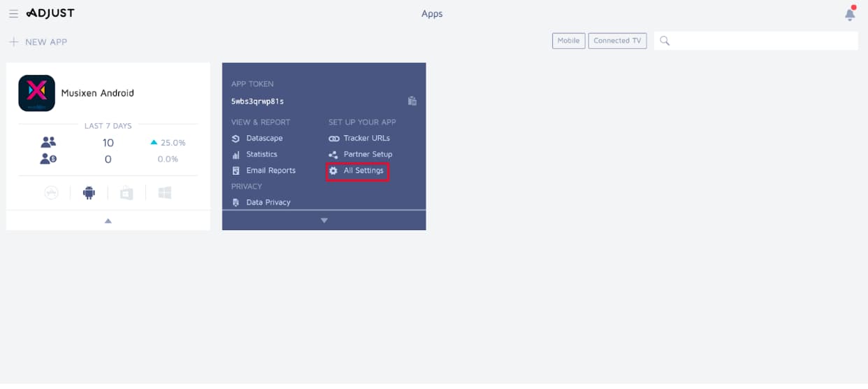Open Partner Setup
868x389 pixels.
[x=368, y=155]
